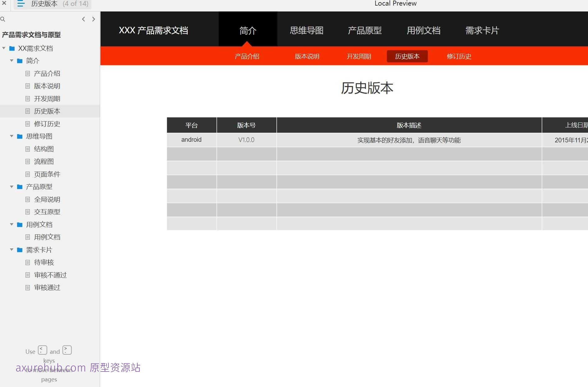Close the sidebar with the X icon
This screenshot has width=588, height=387.
point(4,3)
